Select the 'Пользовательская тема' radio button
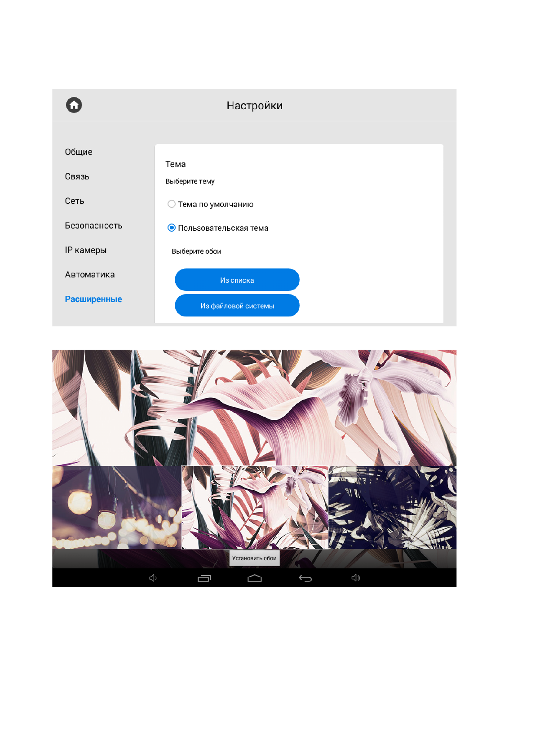535x756 pixels. point(172,228)
